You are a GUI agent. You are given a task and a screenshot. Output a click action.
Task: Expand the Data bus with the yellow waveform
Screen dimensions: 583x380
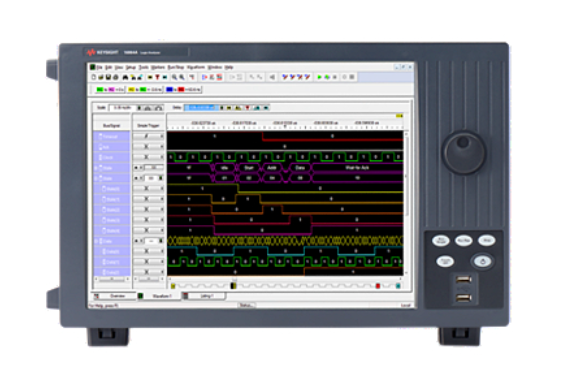tap(96, 241)
